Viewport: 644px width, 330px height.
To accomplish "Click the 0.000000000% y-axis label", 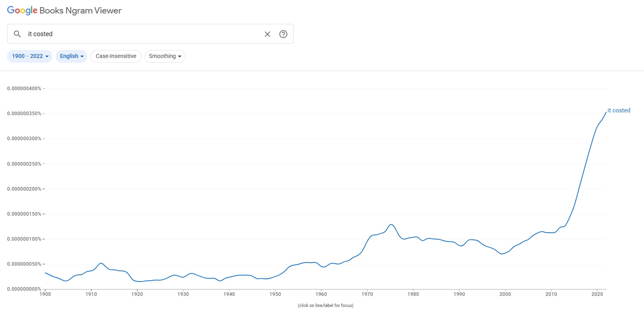I will (x=24, y=289).
